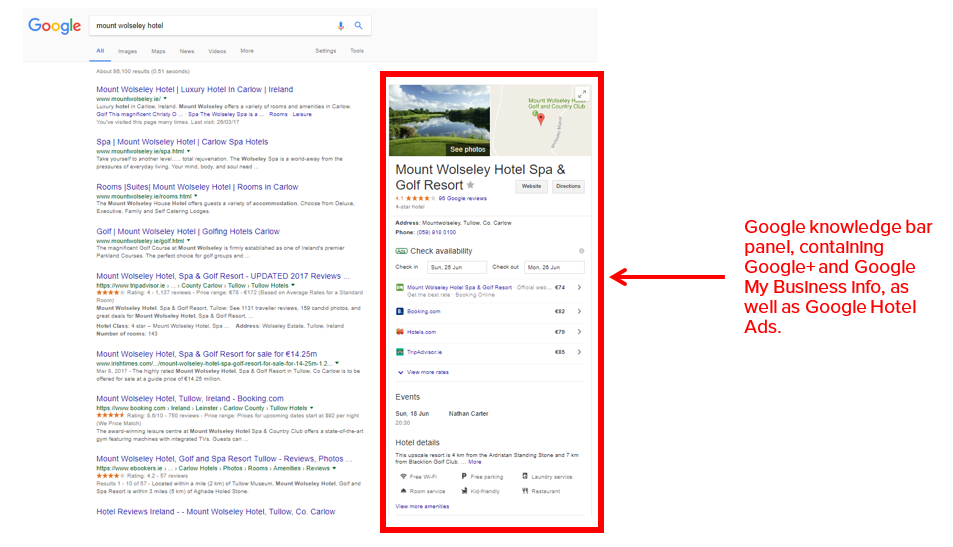Image resolution: width=953 pixels, height=547 pixels.
Task: Open the €74 official site rate chevron
Action: [579, 287]
